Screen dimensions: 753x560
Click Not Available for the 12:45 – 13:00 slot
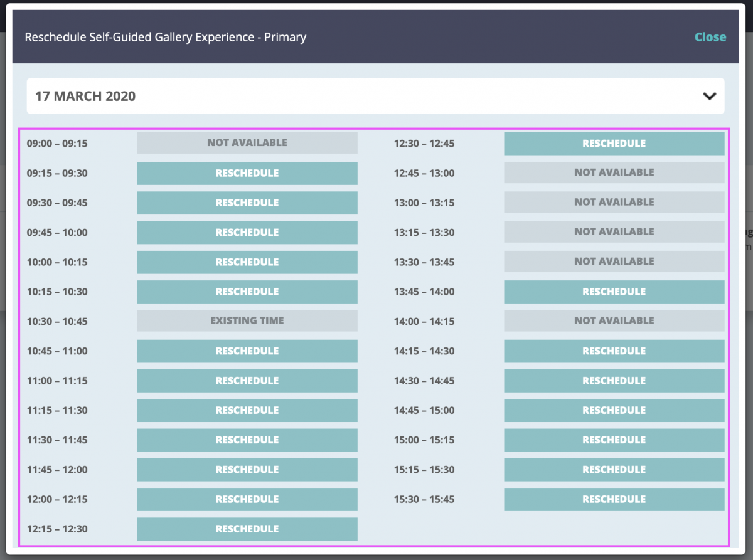coord(614,172)
